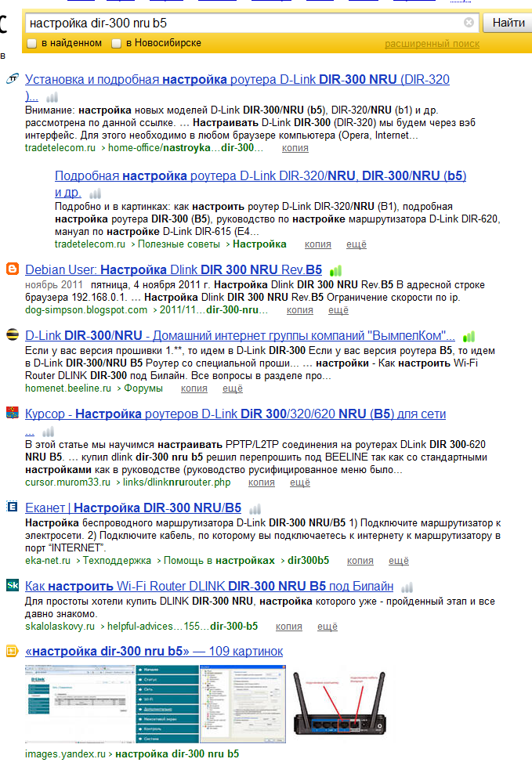Click the dir300b5 breadcrumb of eka-net.ru
This screenshot has width=532, height=766.
pyautogui.click(x=308, y=560)
